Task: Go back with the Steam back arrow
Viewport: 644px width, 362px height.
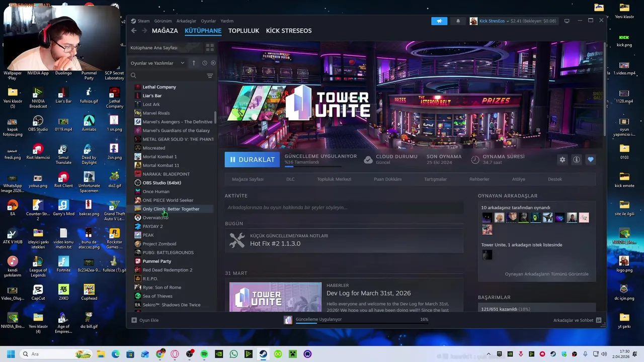Action: tap(134, 31)
